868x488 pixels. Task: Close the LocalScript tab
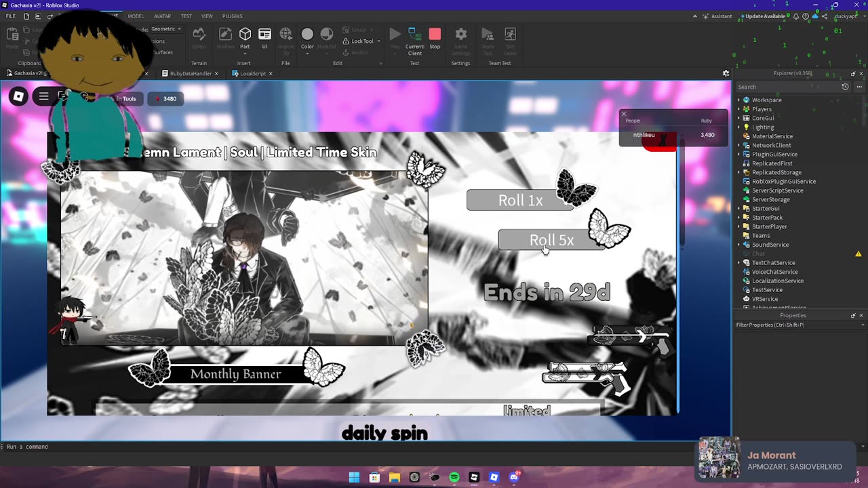click(x=271, y=73)
